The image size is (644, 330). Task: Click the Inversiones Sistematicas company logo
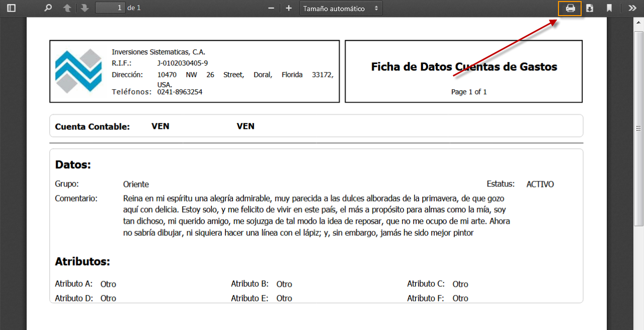point(79,71)
